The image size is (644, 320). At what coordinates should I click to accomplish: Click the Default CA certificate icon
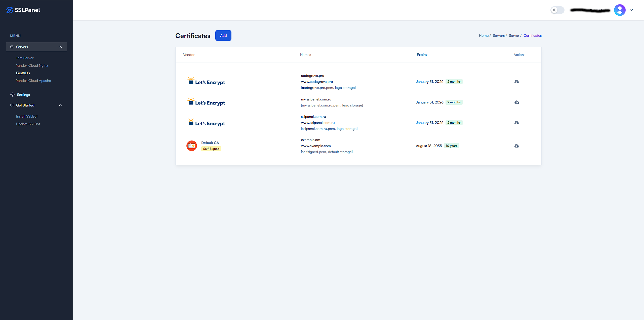[191, 146]
